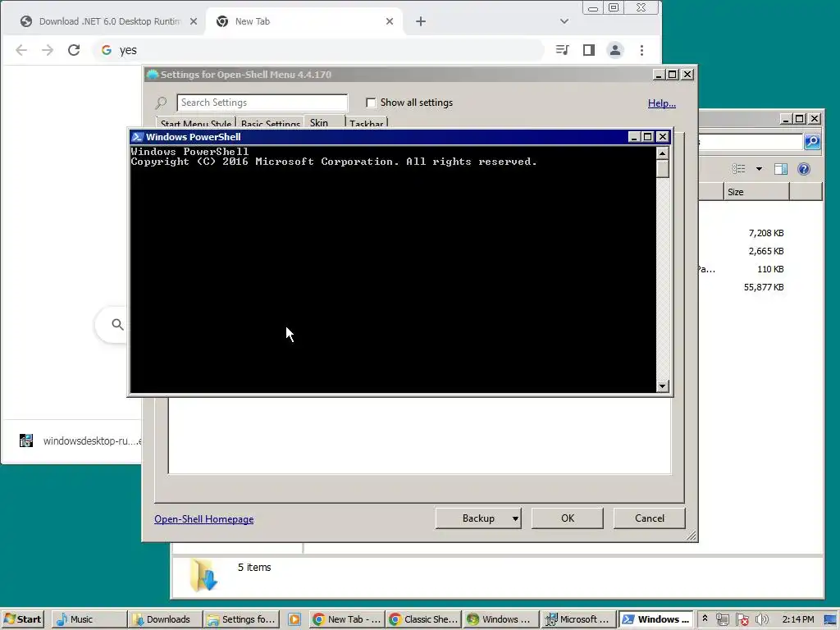Select the 7,208 KB file size entry

[x=766, y=233]
